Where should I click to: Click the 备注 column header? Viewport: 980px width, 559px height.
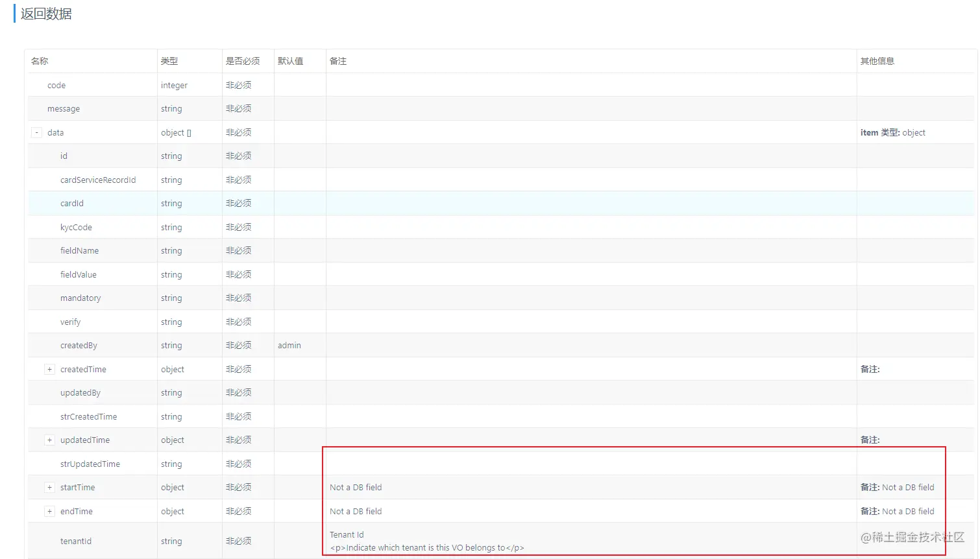point(338,61)
